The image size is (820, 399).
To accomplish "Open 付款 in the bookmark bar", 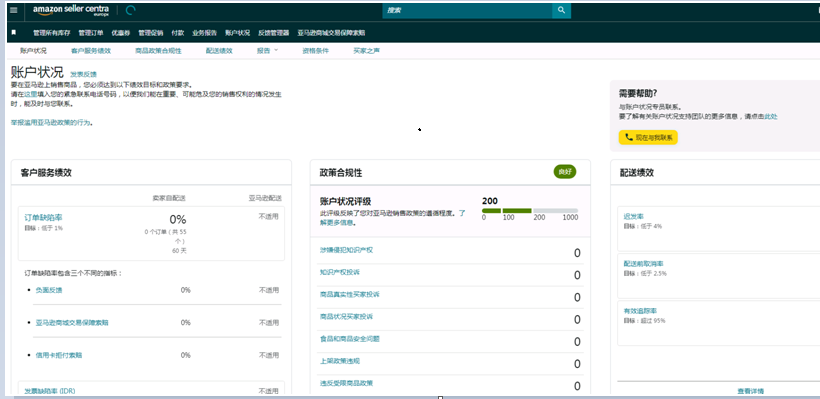I will pos(178,32).
